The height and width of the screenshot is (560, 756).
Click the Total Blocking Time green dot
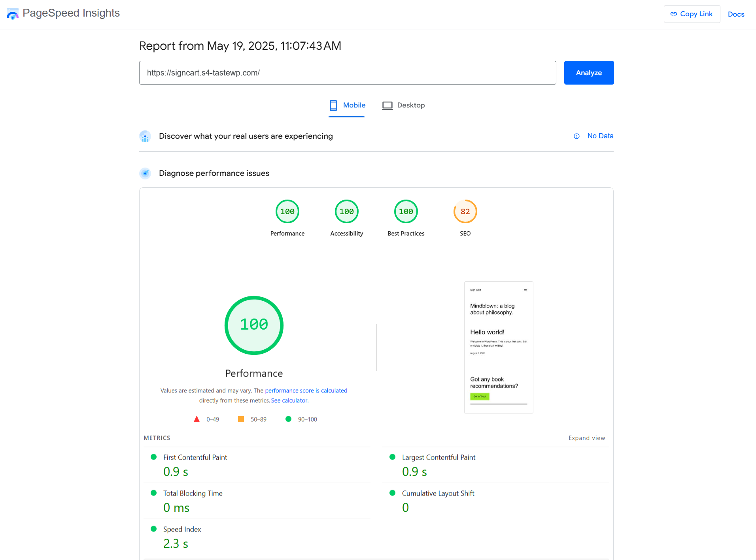(154, 493)
